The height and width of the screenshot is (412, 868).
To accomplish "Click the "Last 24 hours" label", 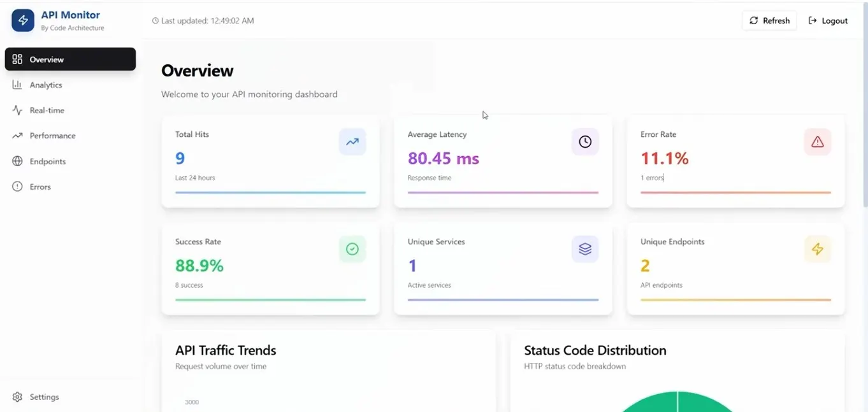I will click(195, 178).
